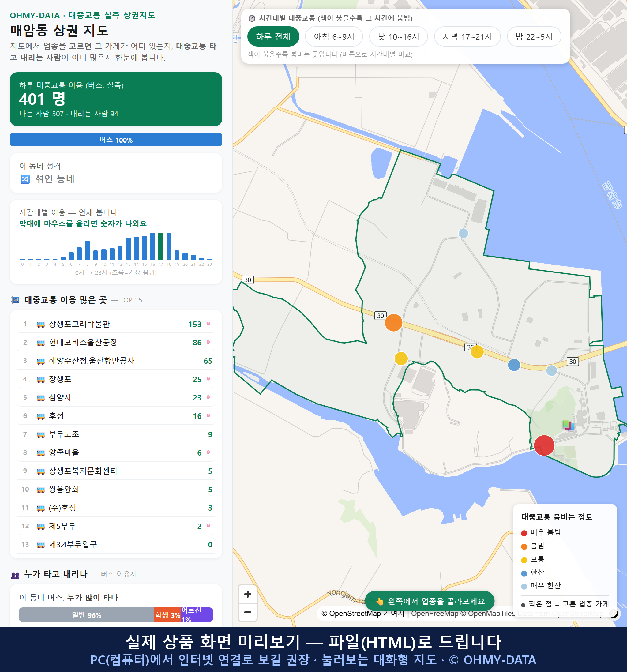The width and height of the screenshot is (627, 672).
Task: Select the 밤 22~5시 time filter
Action: 534,36
